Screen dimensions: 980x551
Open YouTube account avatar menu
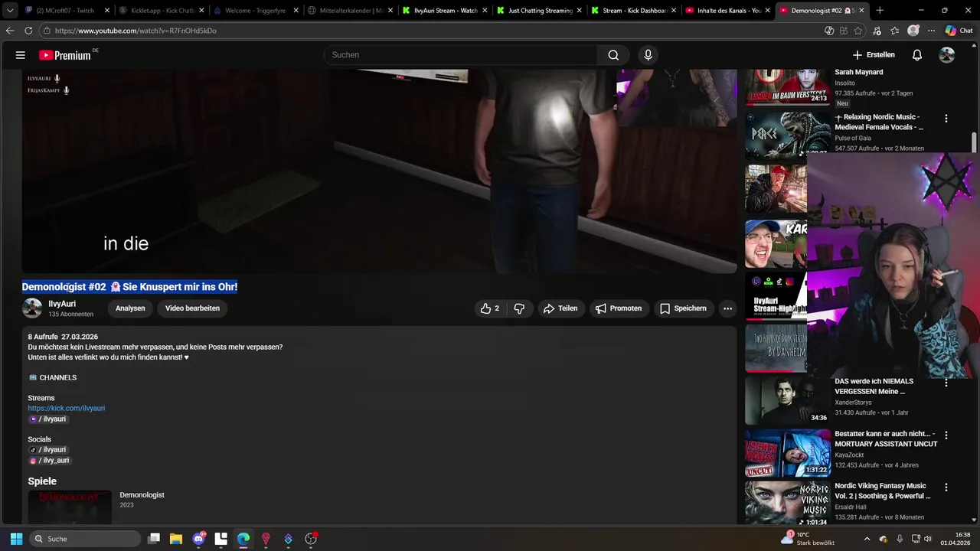point(947,55)
